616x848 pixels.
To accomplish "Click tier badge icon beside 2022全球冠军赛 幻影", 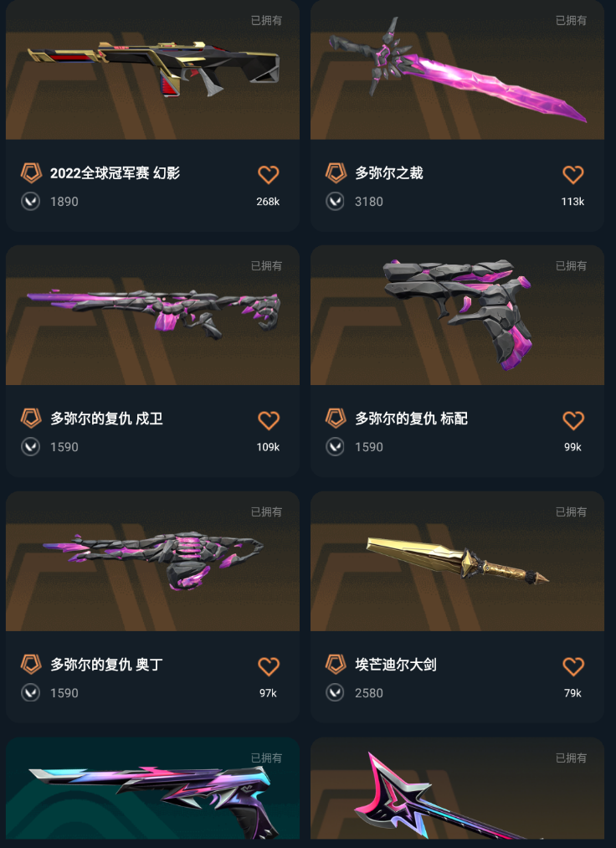I will (x=31, y=173).
